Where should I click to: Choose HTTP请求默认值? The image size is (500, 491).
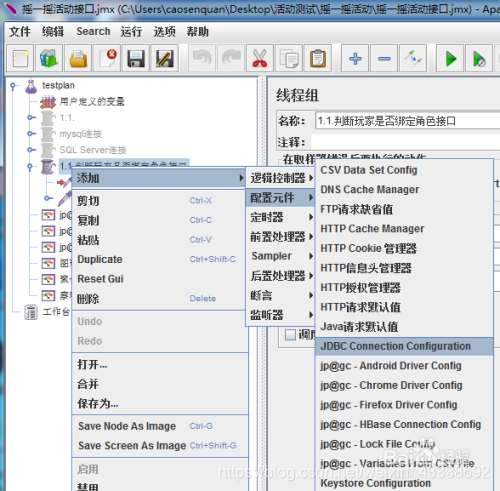(x=404, y=307)
